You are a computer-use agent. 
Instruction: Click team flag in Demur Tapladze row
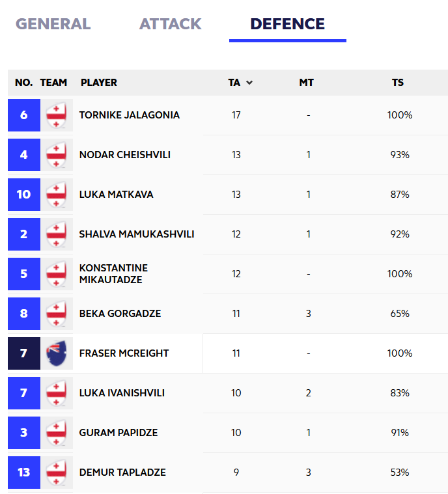click(57, 473)
